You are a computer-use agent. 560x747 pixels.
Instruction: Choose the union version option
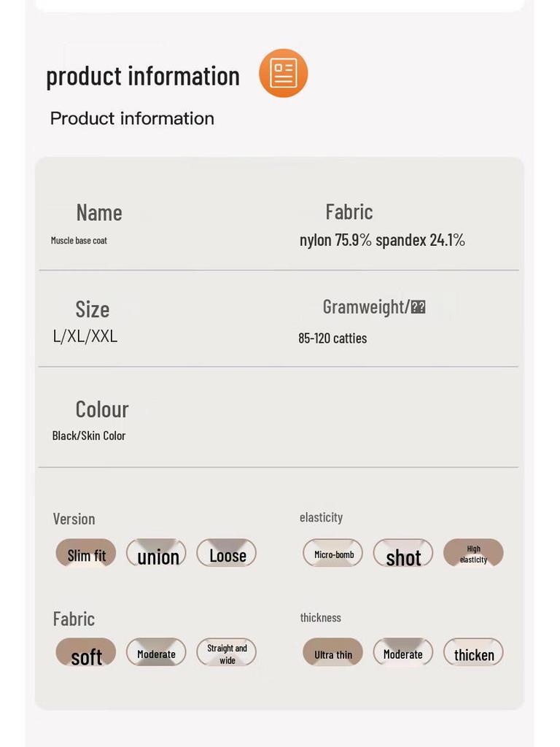tap(156, 554)
